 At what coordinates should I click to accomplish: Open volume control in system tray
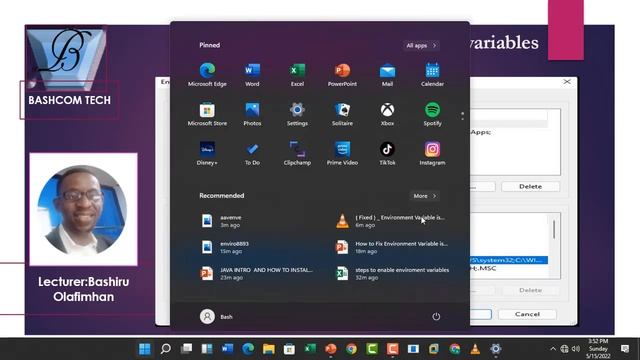(576, 349)
